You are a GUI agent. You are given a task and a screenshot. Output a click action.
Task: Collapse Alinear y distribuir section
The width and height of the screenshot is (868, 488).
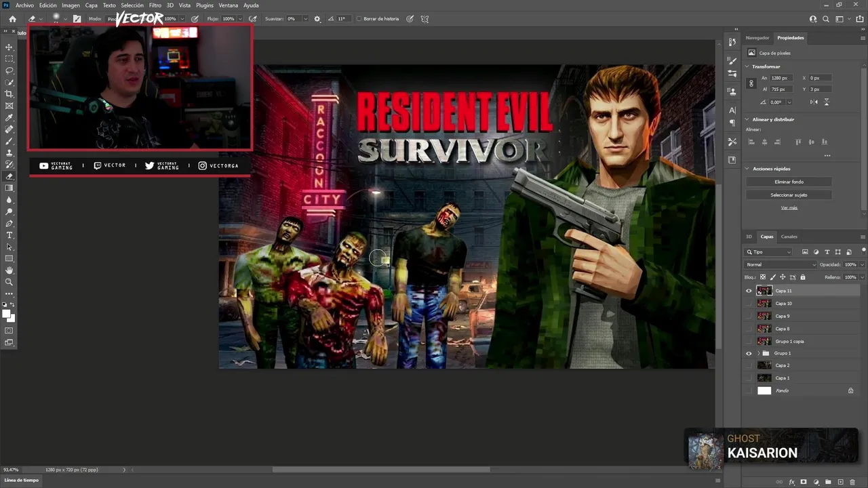tap(747, 119)
